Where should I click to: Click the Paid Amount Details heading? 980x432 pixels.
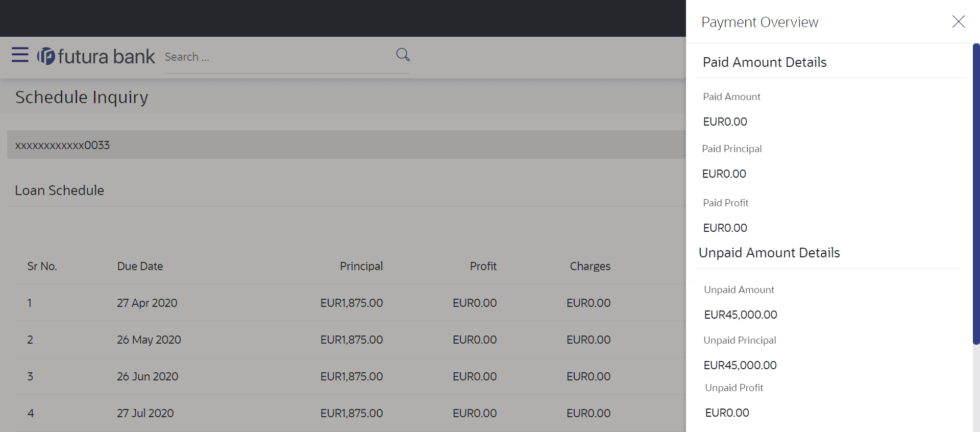click(764, 62)
